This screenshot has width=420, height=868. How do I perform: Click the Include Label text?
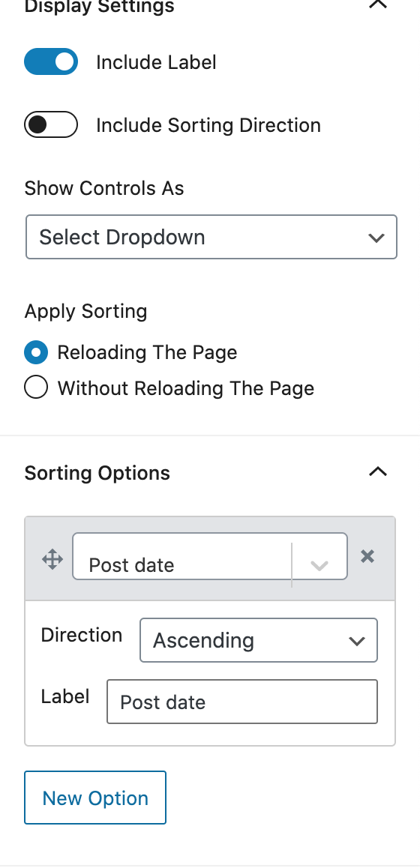[x=156, y=62]
